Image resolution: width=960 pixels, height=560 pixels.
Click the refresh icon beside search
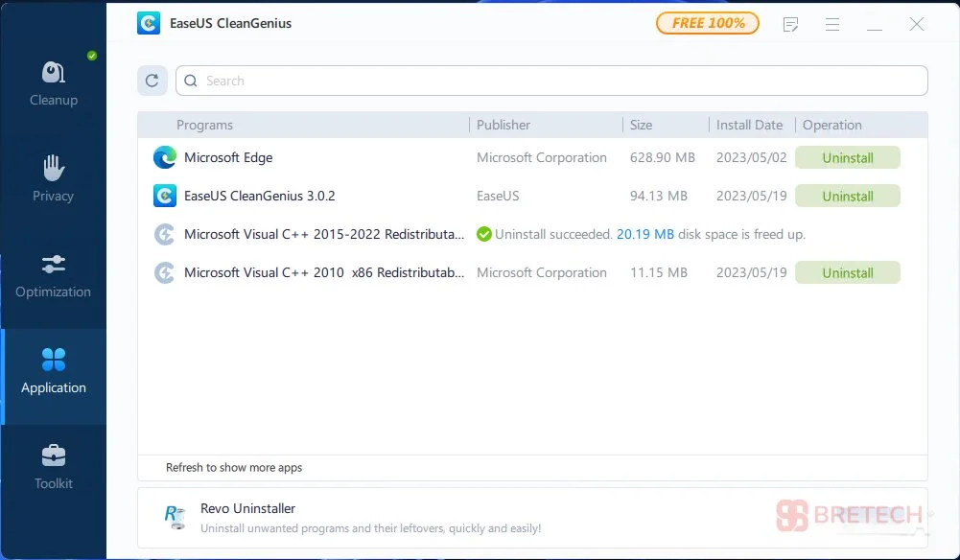152,81
